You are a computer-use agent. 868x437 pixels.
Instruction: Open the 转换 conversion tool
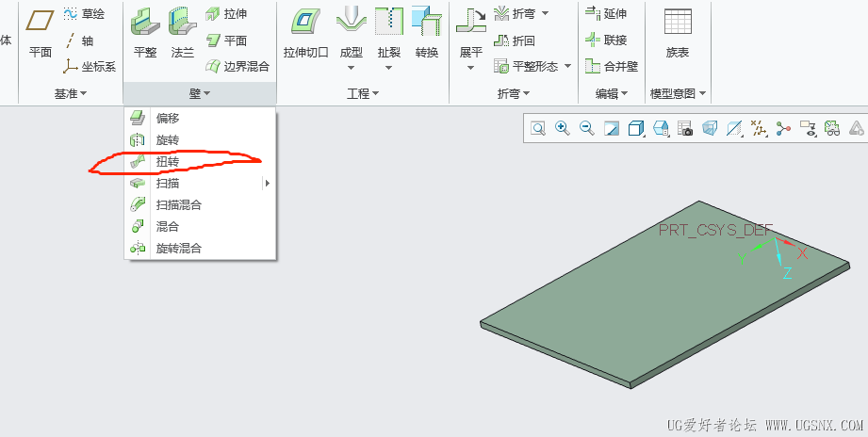(x=427, y=33)
